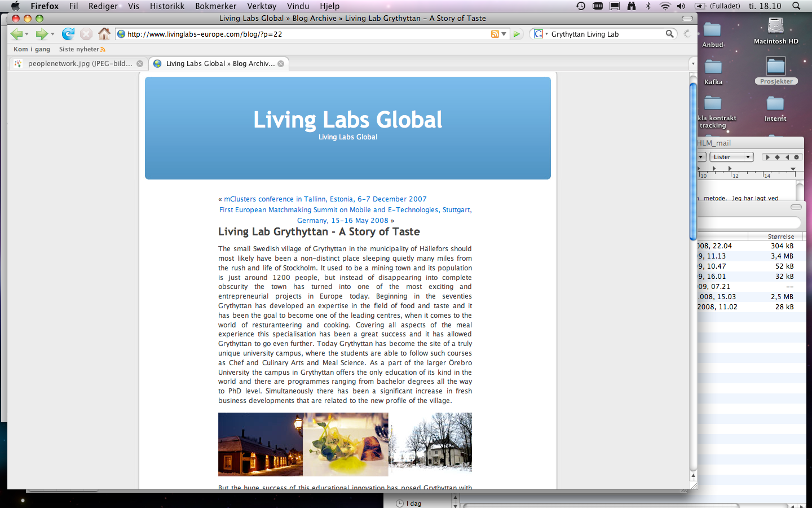The image size is (812, 508).
Task: Open Living Lab Grythyttan post title
Action: point(319,231)
